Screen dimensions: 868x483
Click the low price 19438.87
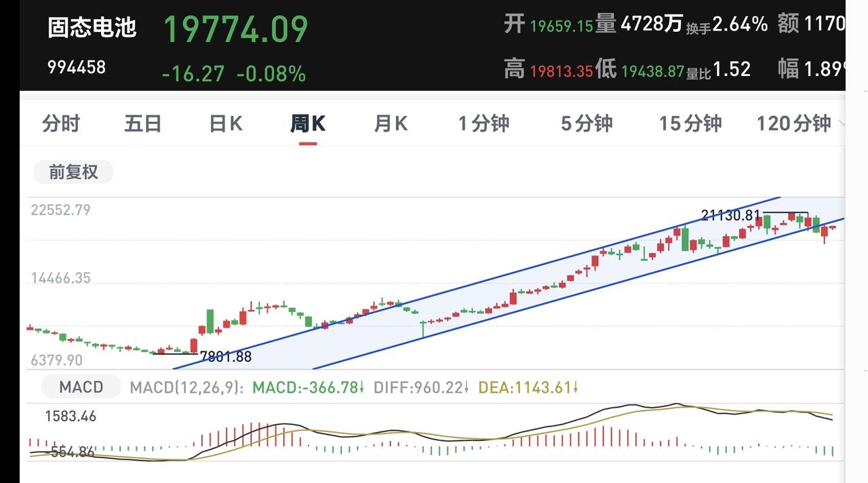(652, 71)
